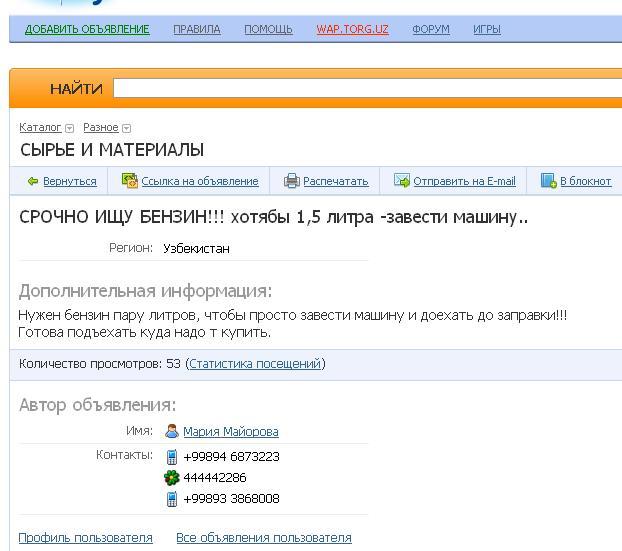622x551 pixels.
Task: Click the description line starting Нужен бензин
Action: (x=293, y=315)
